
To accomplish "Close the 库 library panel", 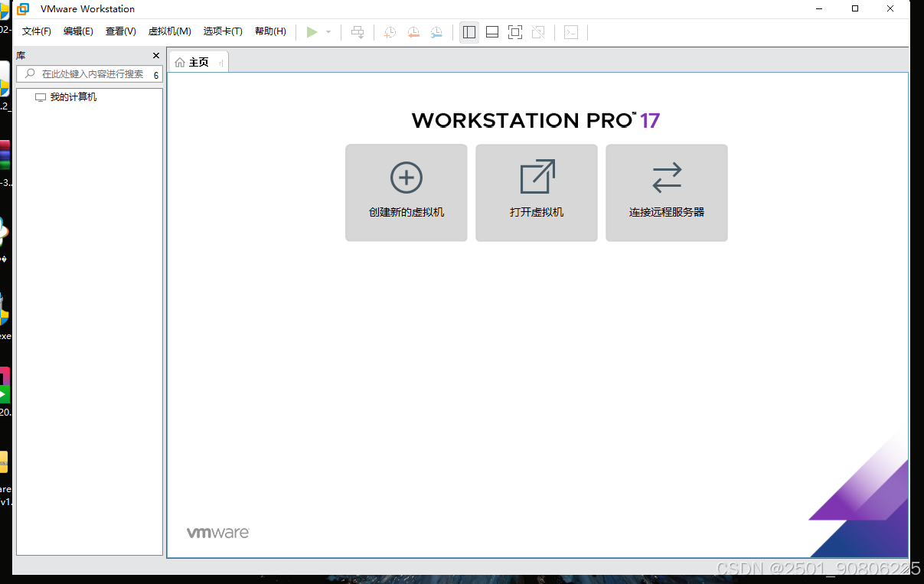I will pyautogui.click(x=156, y=56).
